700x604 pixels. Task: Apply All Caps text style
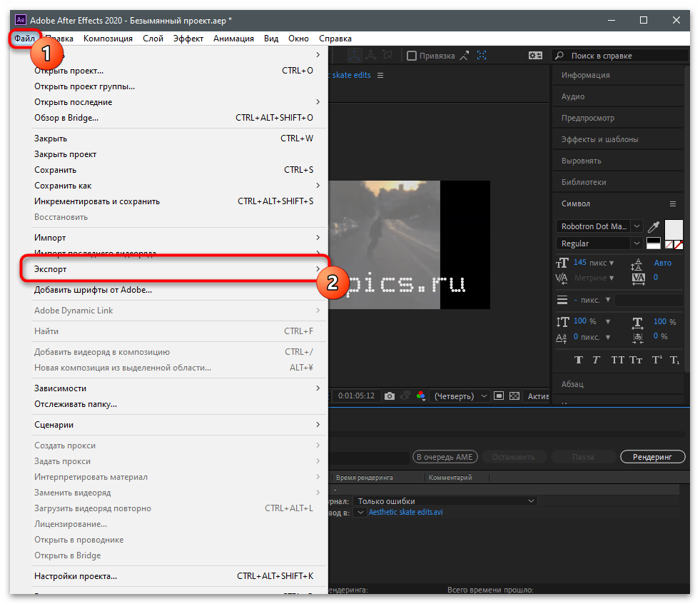coord(617,359)
